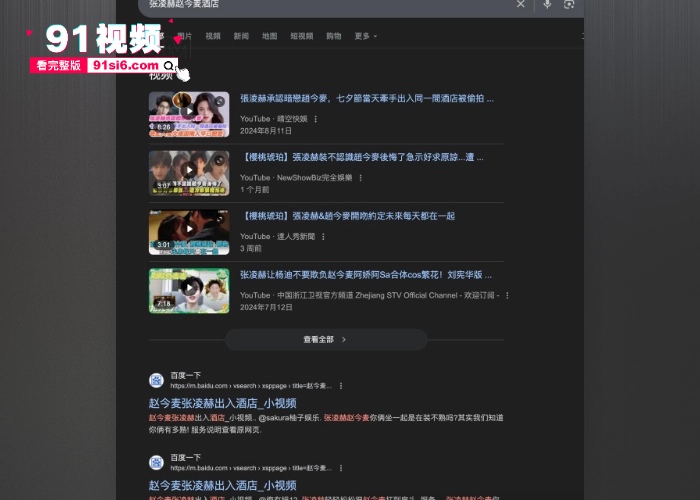Click the 2024年8月11日 date text
The image size is (700, 500).
pyautogui.click(x=266, y=131)
